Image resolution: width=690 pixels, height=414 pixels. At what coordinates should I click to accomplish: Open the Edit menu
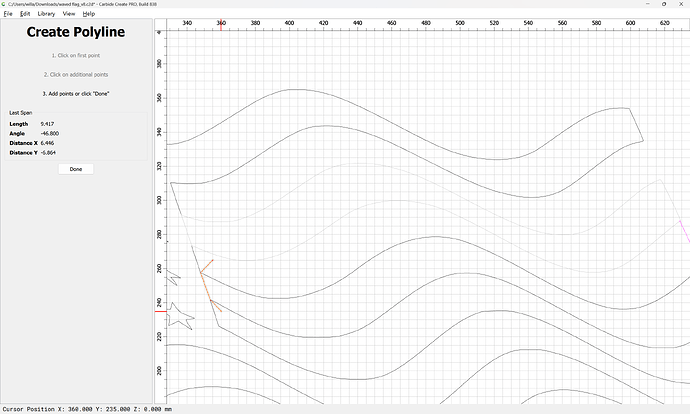[x=25, y=14]
